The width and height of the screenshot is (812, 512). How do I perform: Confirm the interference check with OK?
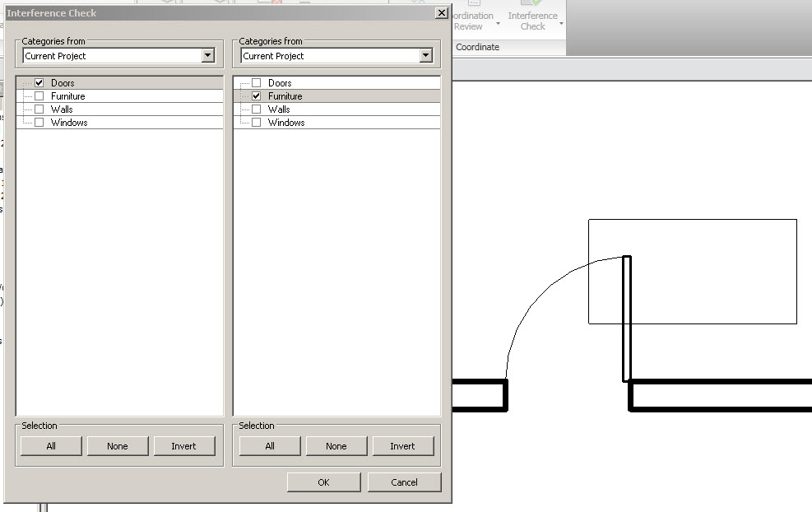coord(323,482)
